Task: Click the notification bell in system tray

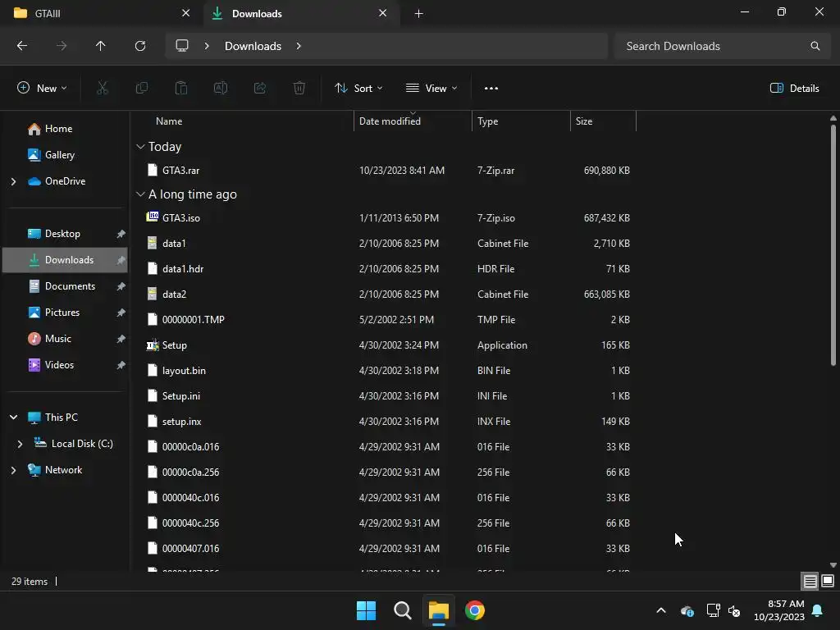Action: pyautogui.click(x=818, y=610)
